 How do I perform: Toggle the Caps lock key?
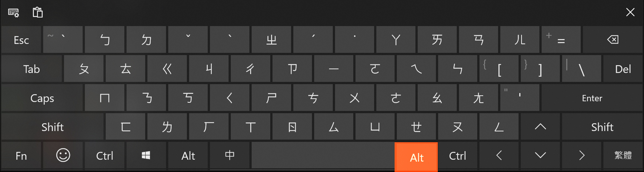[42, 98]
